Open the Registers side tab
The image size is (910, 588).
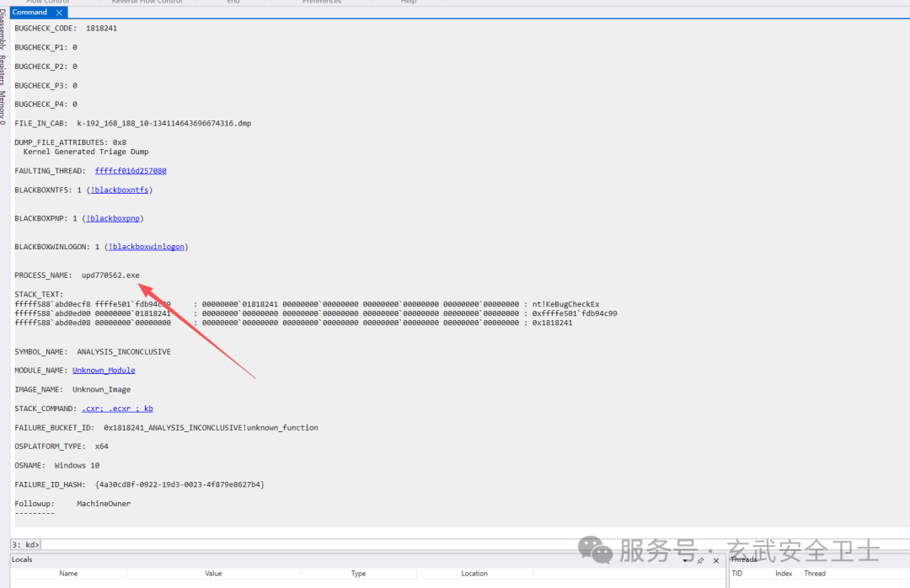[4, 72]
